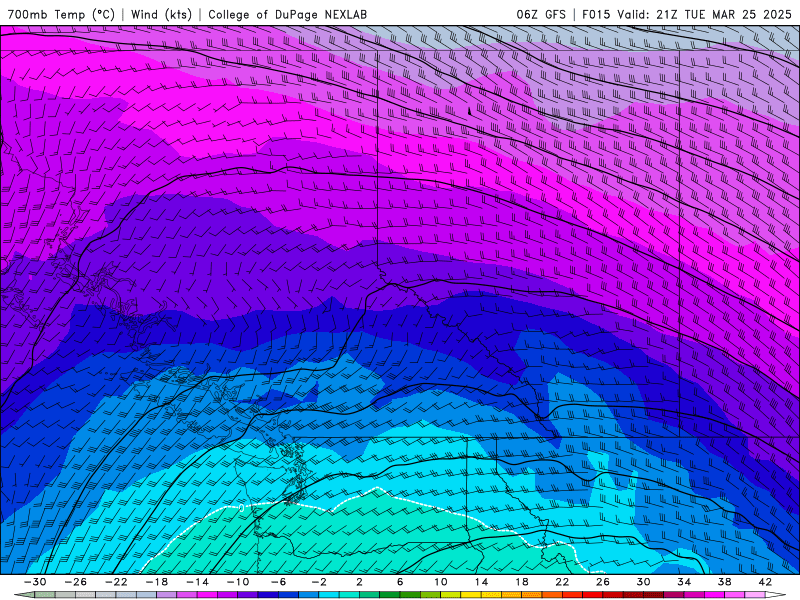800x600 pixels.
Task: Click the 2 colorbar label
Action: tap(360, 582)
